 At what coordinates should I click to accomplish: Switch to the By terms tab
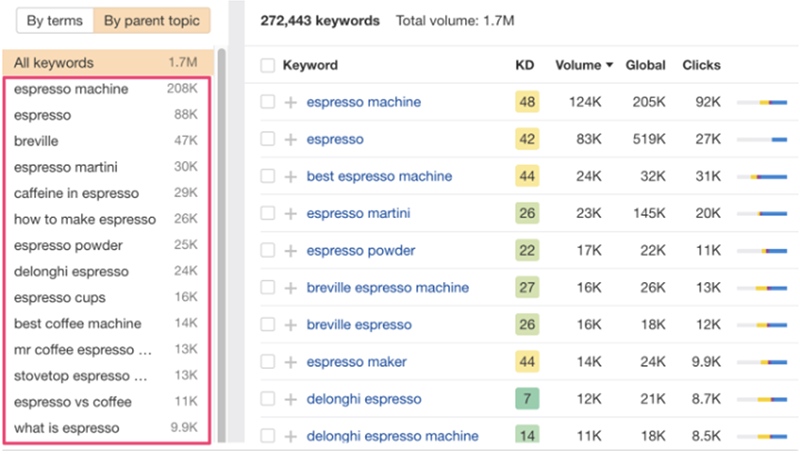(56, 20)
